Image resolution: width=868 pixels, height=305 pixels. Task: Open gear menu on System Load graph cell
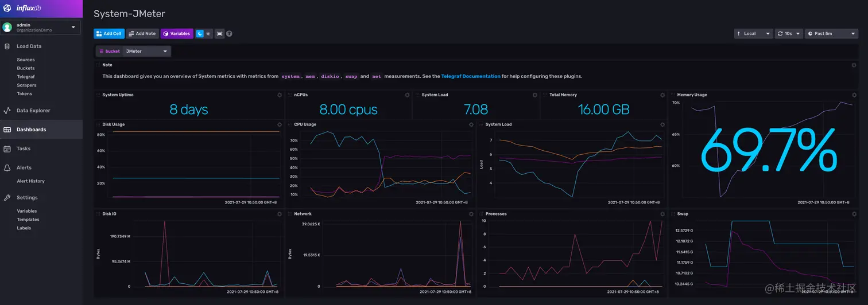click(662, 124)
